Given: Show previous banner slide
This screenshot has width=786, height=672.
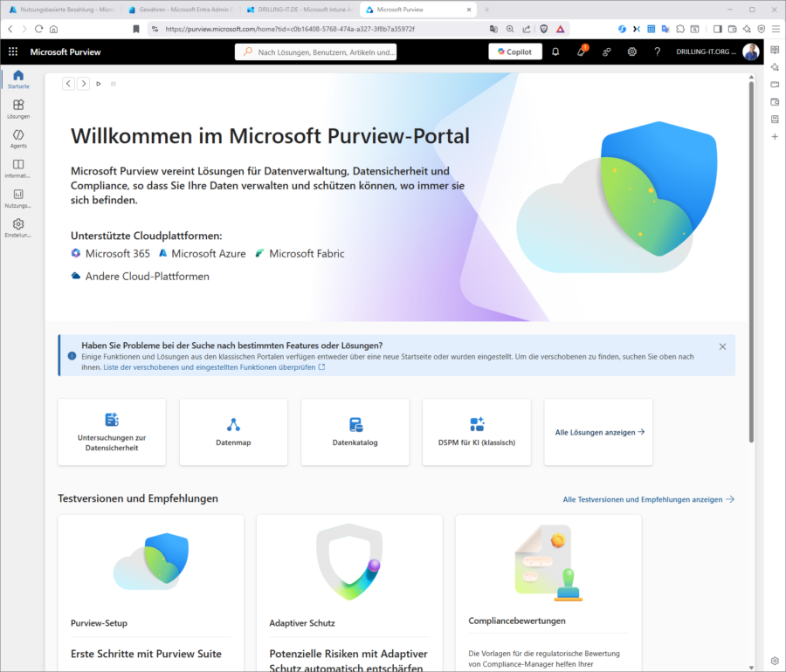Looking at the screenshot, I should pyautogui.click(x=69, y=84).
